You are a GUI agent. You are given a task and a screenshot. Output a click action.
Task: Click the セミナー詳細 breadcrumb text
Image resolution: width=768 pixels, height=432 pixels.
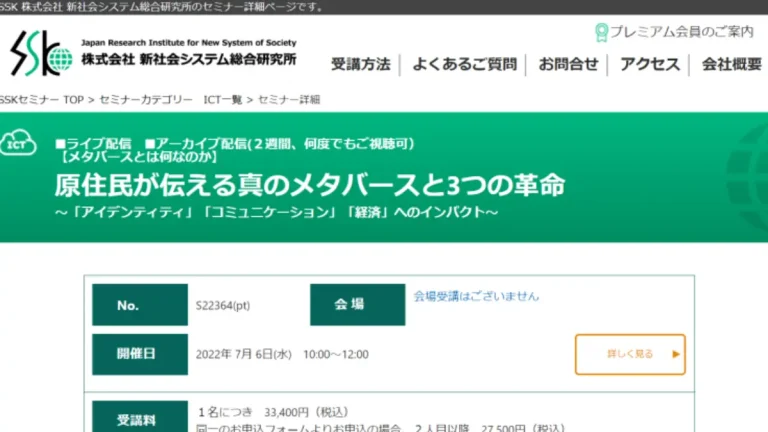click(289, 100)
